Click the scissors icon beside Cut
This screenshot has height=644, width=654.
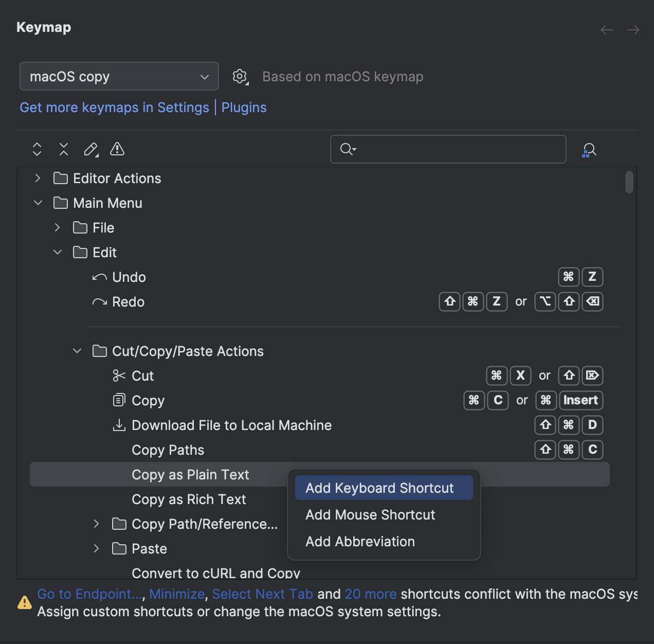tap(119, 375)
